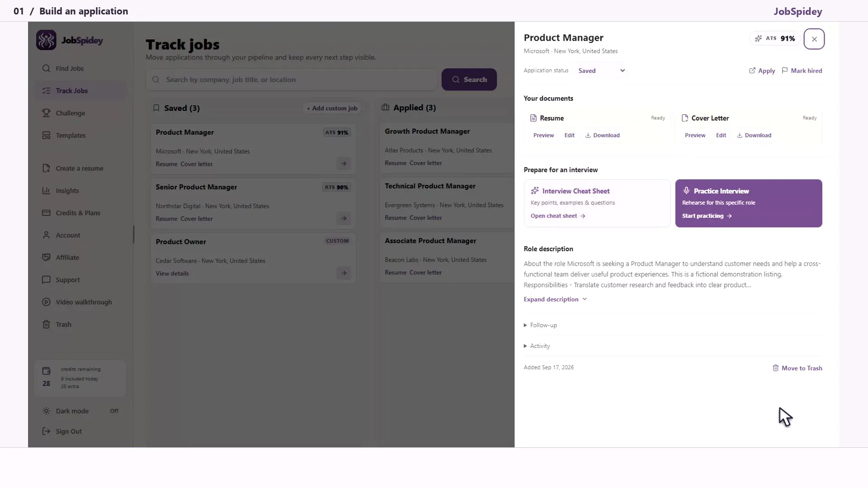Expand the Activity section

coord(537,346)
